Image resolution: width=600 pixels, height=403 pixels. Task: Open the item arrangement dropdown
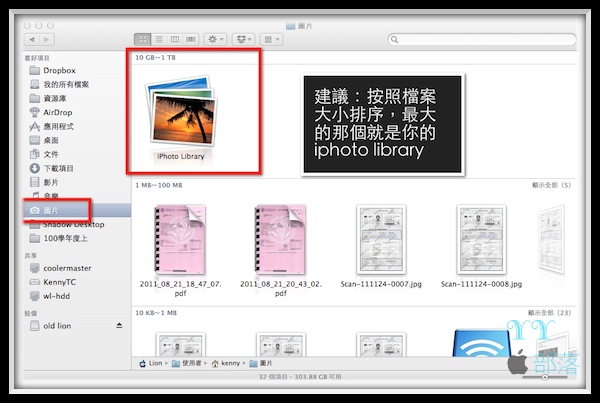pyautogui.click(x=272, y=39)
